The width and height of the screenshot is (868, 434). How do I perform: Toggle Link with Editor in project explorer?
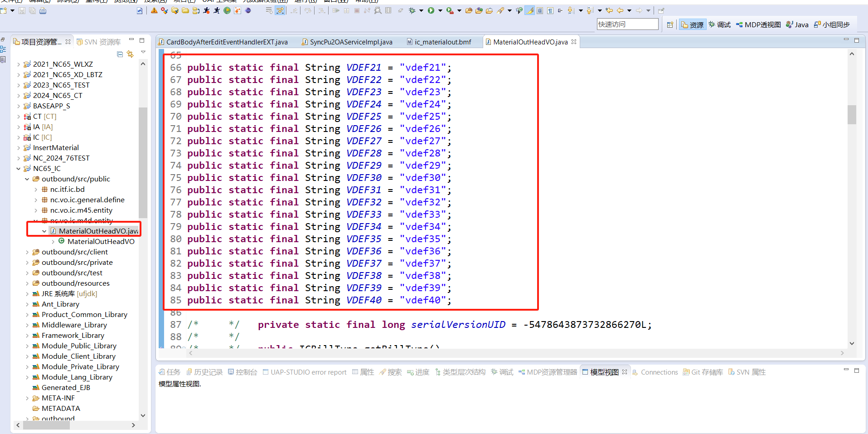point(131,54)
